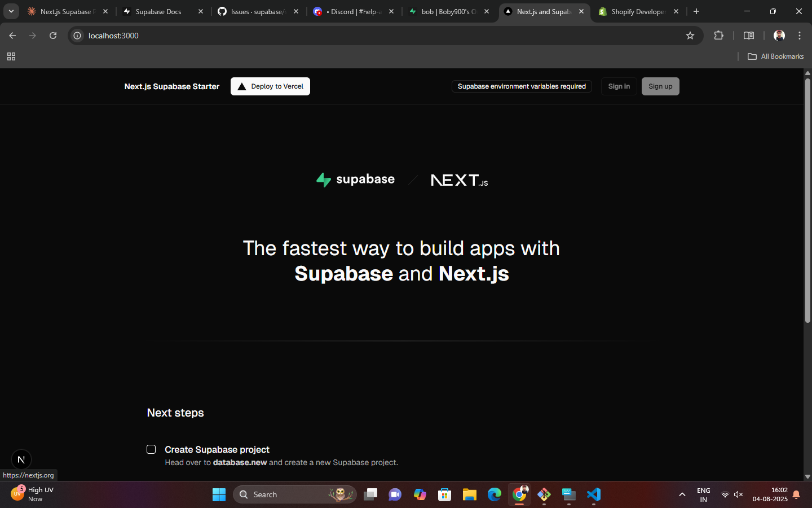Image resolution: width=812 pixels, height=508 pixels.
Task: Open the Supabase logo link
Action: click(x=355, y=179)
